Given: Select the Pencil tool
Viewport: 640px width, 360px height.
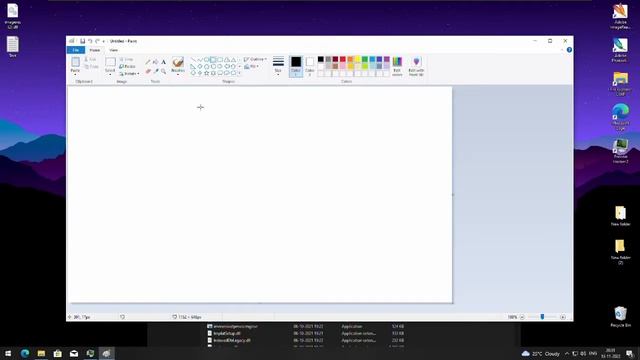Looking at the screenshot, I should pos(148,62).
